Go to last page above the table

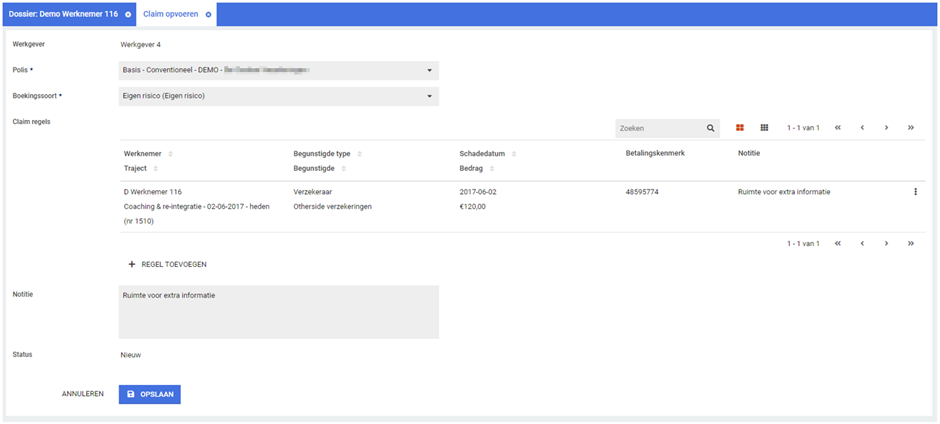[910, 128]
